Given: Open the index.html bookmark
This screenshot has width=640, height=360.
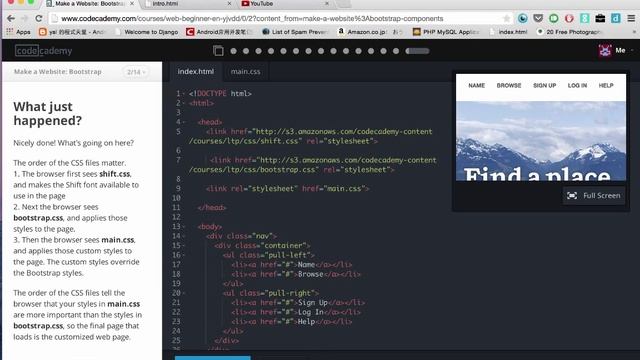Looking at the screenshot, I should (508, 31).
